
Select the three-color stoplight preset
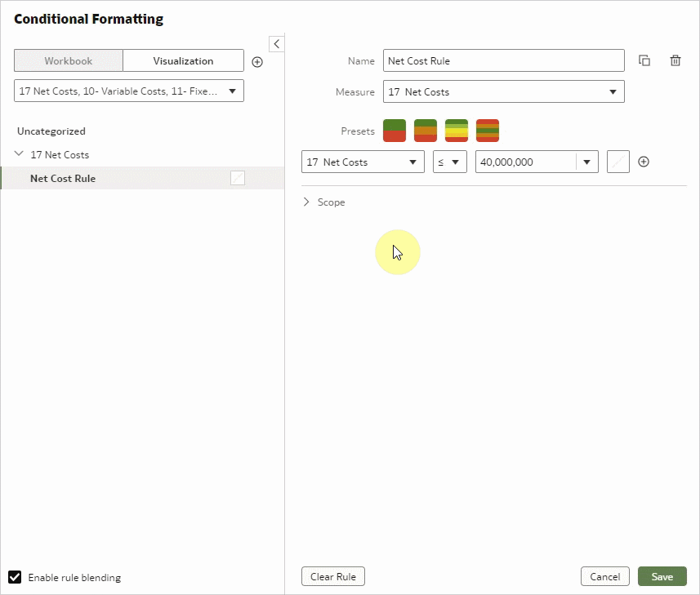click(425, 129)
